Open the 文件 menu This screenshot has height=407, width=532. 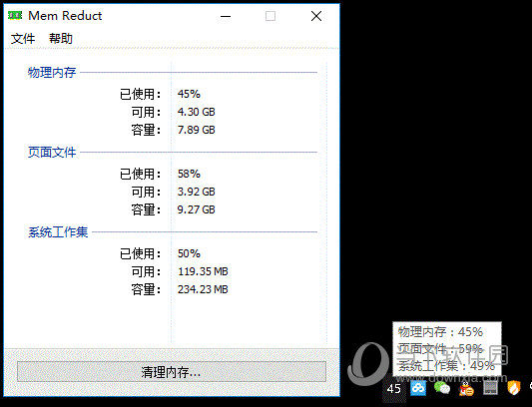(23, 38)
